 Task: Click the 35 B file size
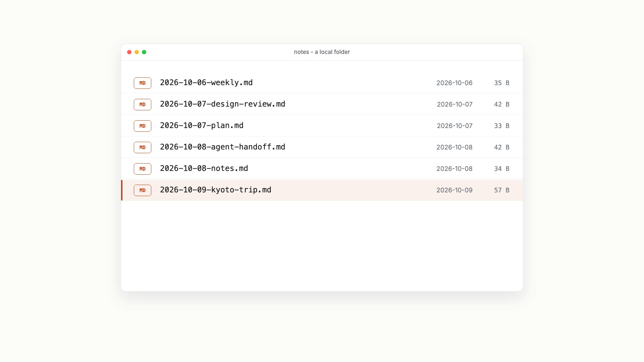click(502, 83)
